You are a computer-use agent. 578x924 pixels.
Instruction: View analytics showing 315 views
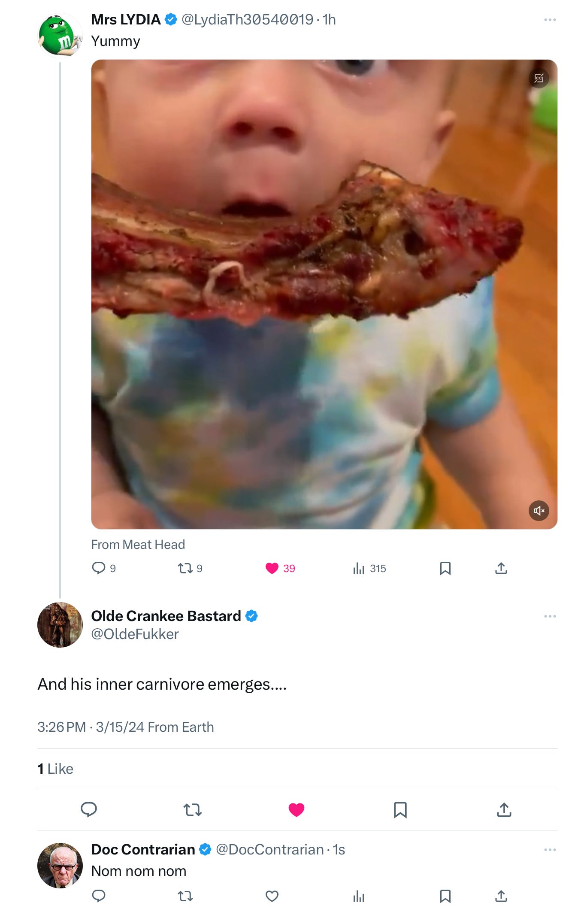tap(359, 568)
